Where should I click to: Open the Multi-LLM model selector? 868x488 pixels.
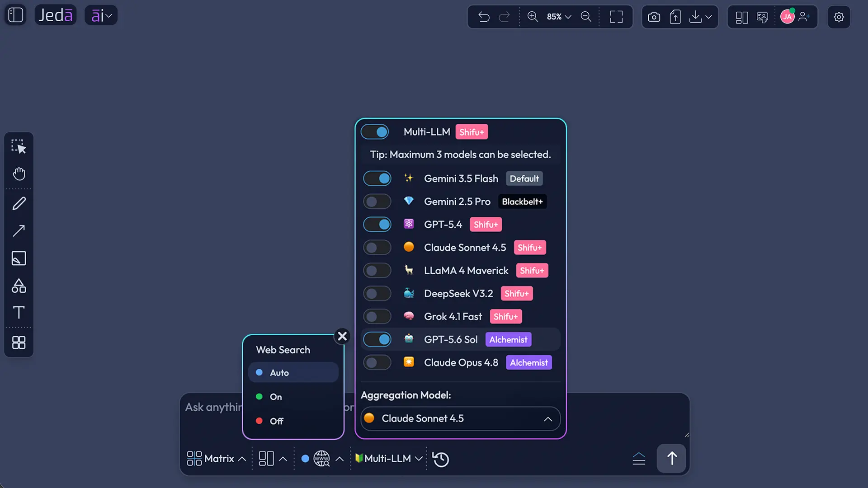[x=389, y=459]
